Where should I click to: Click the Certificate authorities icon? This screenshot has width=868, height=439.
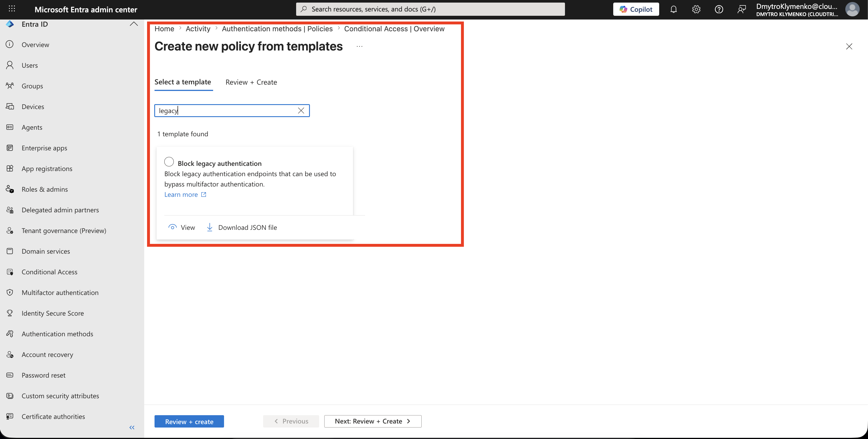10,416
